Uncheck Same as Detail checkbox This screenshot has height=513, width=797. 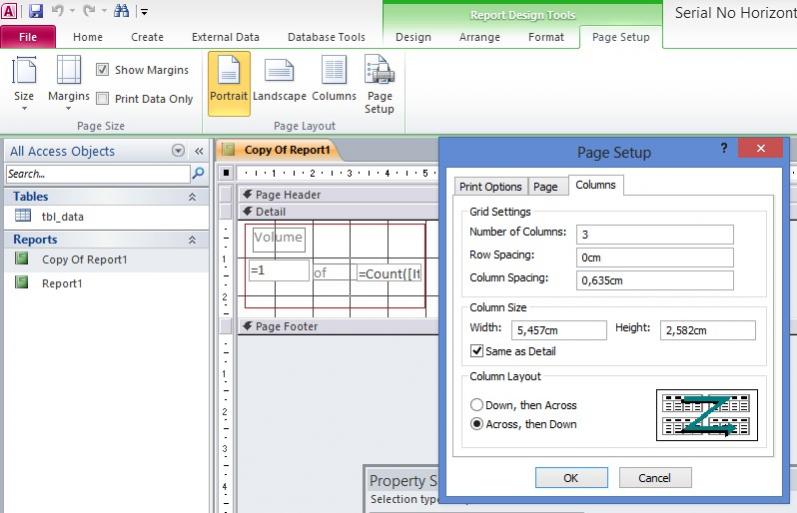tap(476, 351)
